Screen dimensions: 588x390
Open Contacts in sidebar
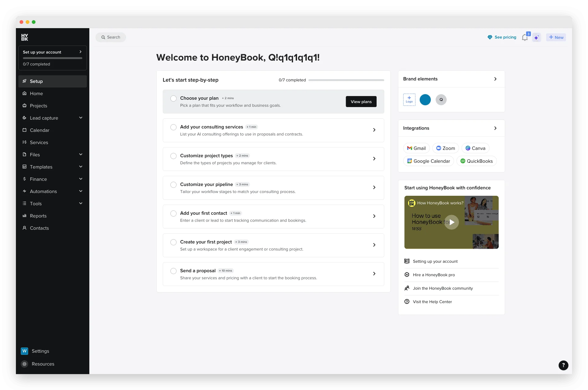point(53,228)
